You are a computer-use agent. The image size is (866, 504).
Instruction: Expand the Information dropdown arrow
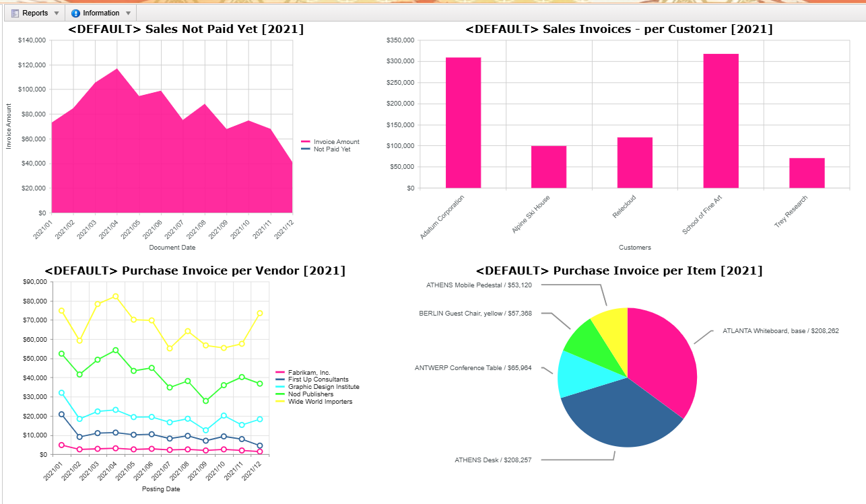(x=128, y=13)
